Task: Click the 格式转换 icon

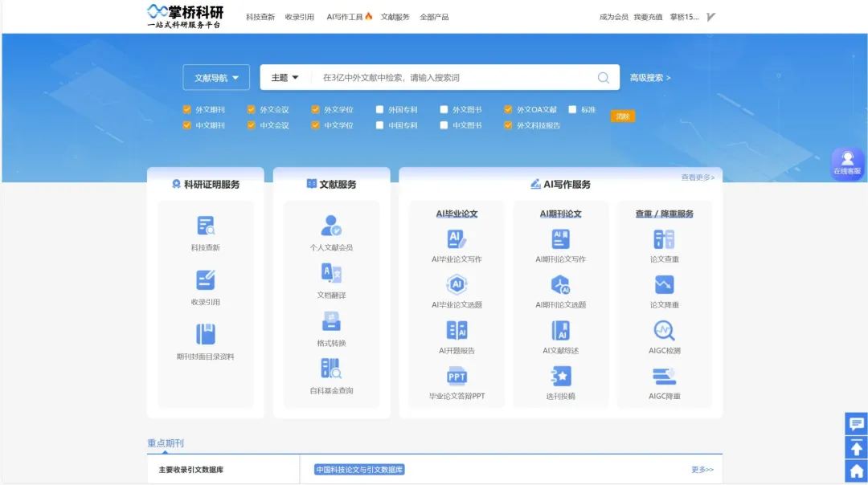Action: [x=331, y=321]
